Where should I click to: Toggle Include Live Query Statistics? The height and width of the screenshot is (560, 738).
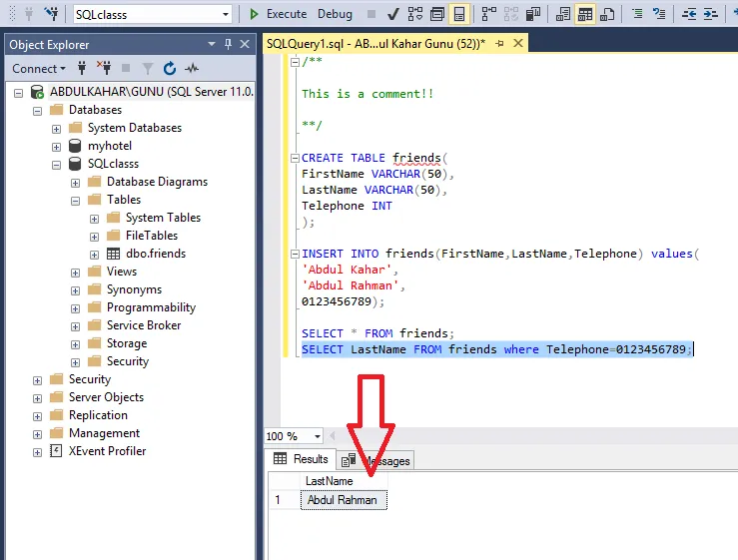coord(511,14)
